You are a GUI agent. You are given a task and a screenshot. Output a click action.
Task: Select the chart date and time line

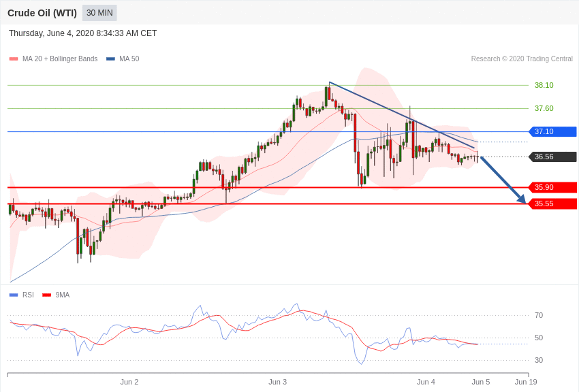coord(82,33)
